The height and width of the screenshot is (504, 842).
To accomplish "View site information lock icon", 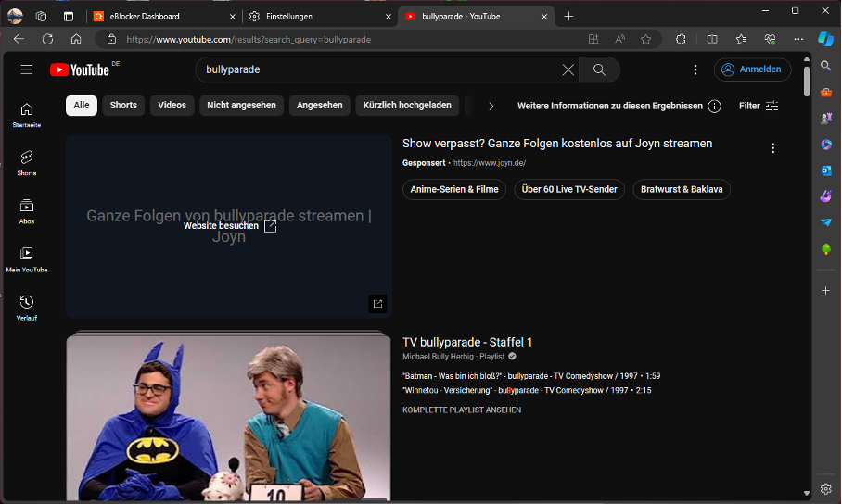I will [x=111, y=39].
